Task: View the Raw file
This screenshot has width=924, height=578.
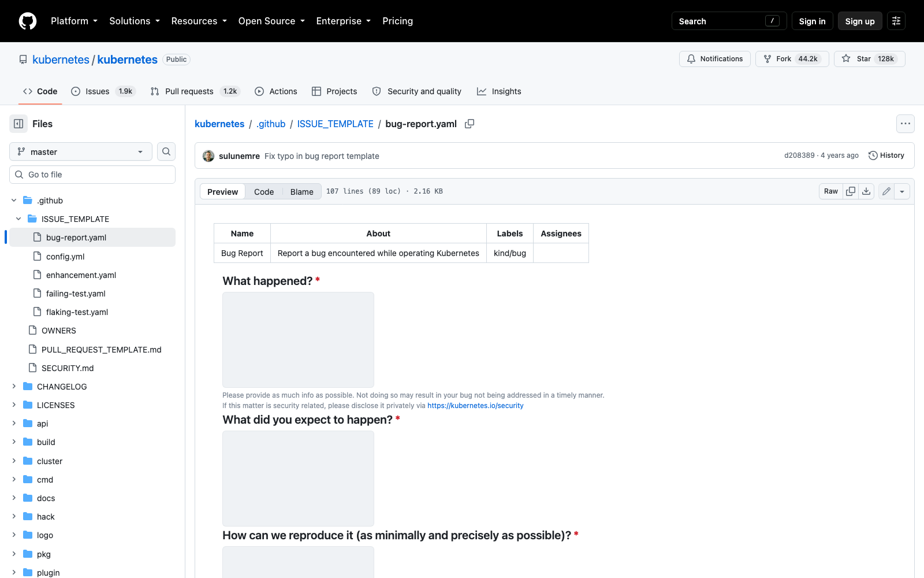Action: tap(831, 191)
